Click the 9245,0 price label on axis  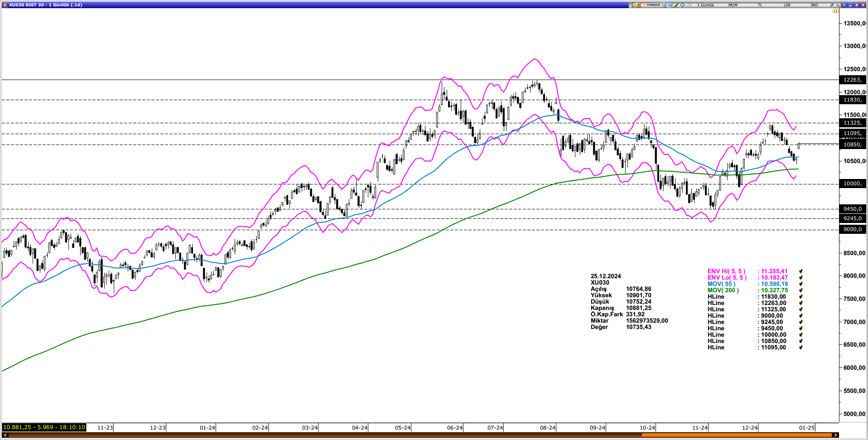click(853, 218)
